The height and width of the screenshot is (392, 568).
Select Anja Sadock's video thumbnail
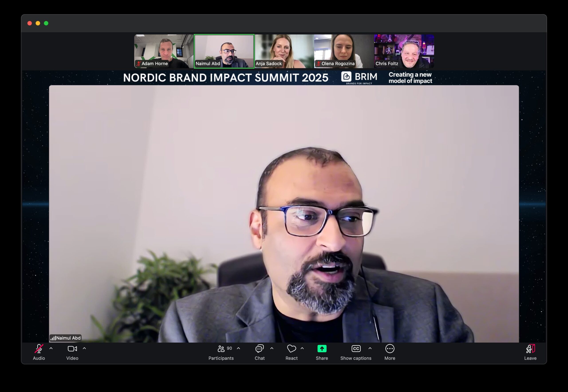[284, 51]
